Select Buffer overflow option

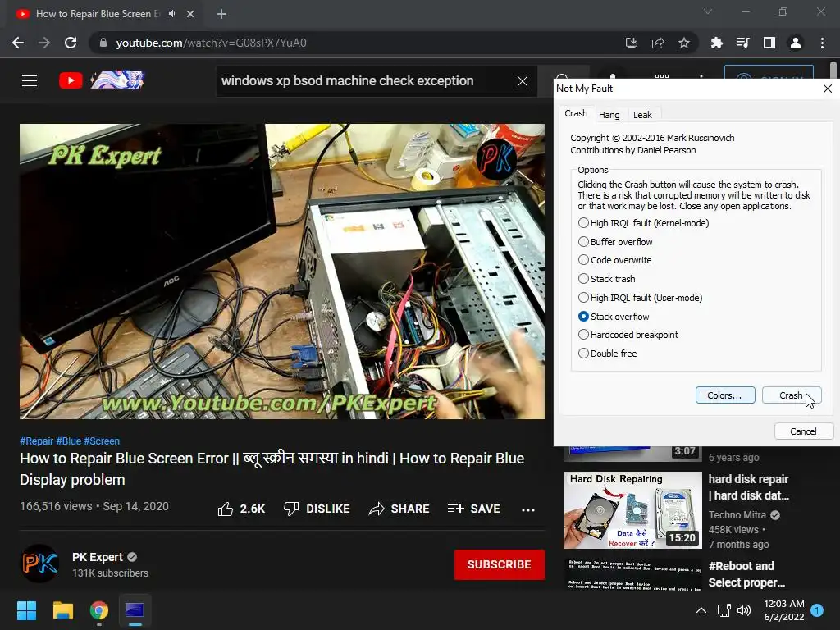(x=615, y=242)
